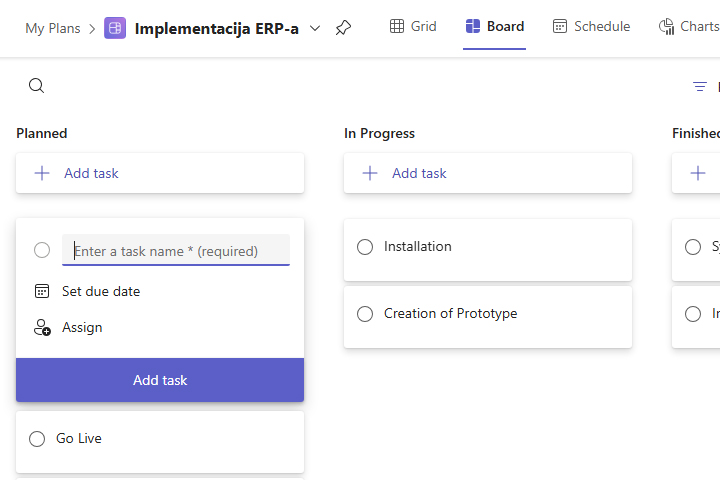Click the search magnifier icon

tap(36, 86)
